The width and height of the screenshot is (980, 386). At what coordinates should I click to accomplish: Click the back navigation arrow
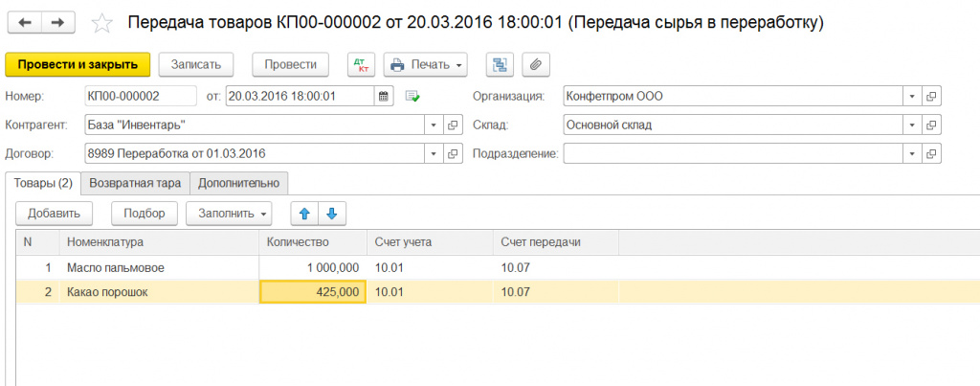coord(25,21)
